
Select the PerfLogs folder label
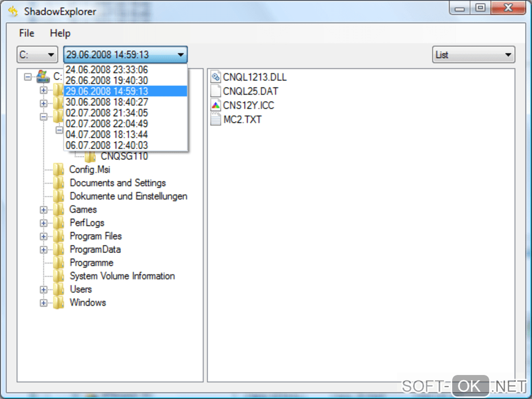(87, 223)
